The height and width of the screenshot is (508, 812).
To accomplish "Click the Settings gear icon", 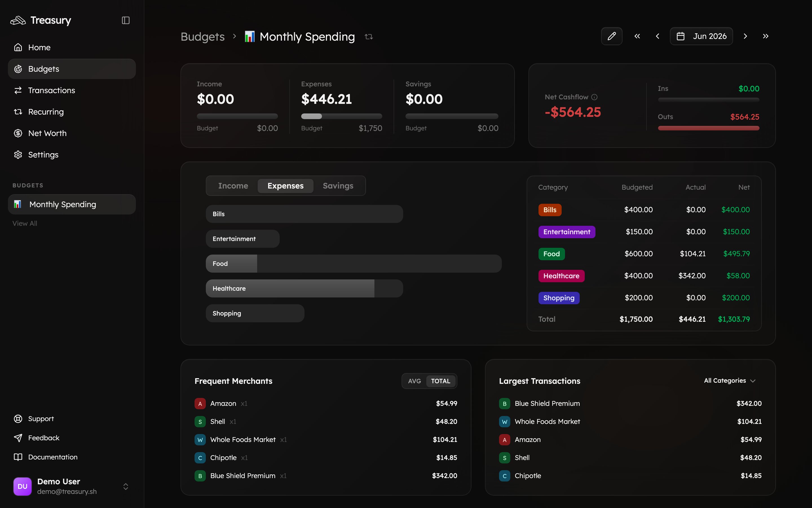I will point(18,155).
